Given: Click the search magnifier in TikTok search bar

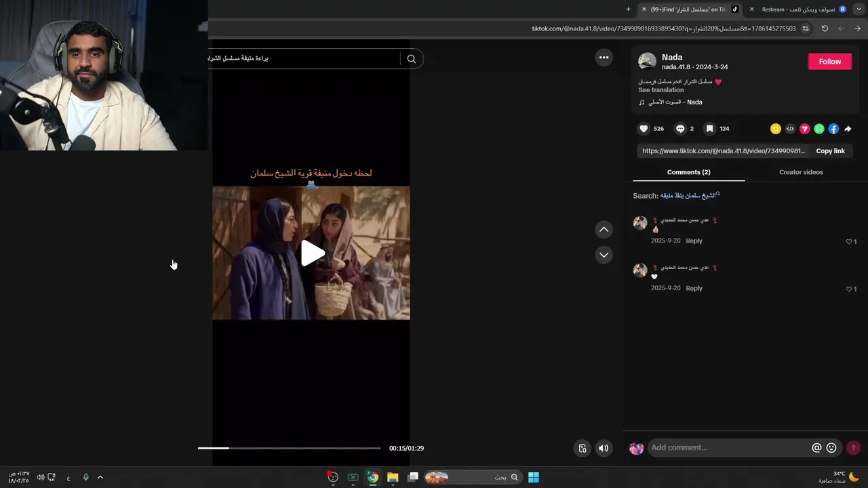Looking at the screenshot, I should 412,59.
